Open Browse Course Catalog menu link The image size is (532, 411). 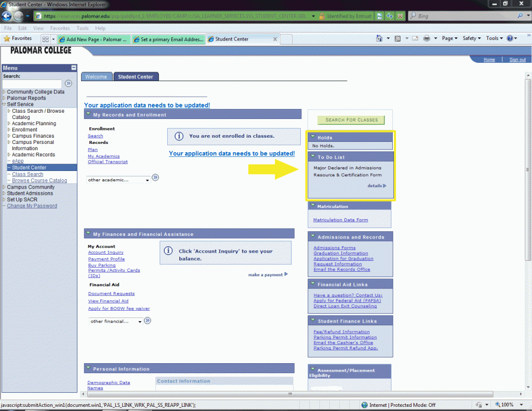tap(39, 180)
